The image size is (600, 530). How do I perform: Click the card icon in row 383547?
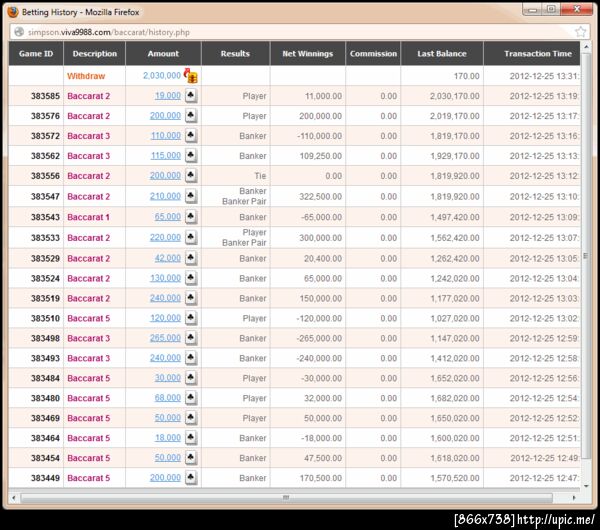[x=191, y=196]
